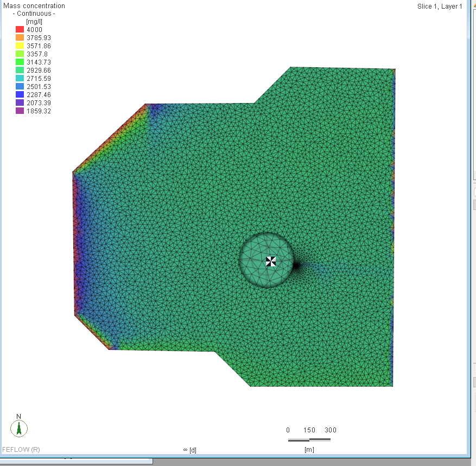
Task: Click the horizontal scrollbar at the bottom
Action: tap(76, 462)
